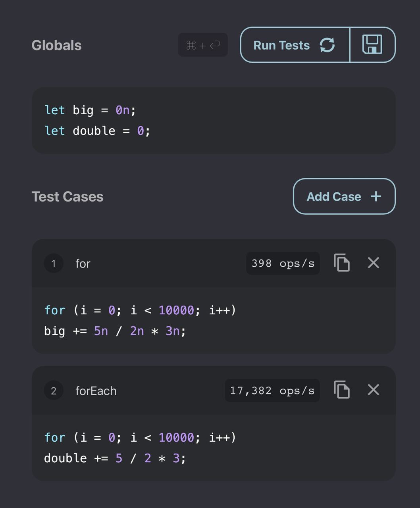Edit the 'for' test case name
The image size is (420, 508).
tap(83, 264)
